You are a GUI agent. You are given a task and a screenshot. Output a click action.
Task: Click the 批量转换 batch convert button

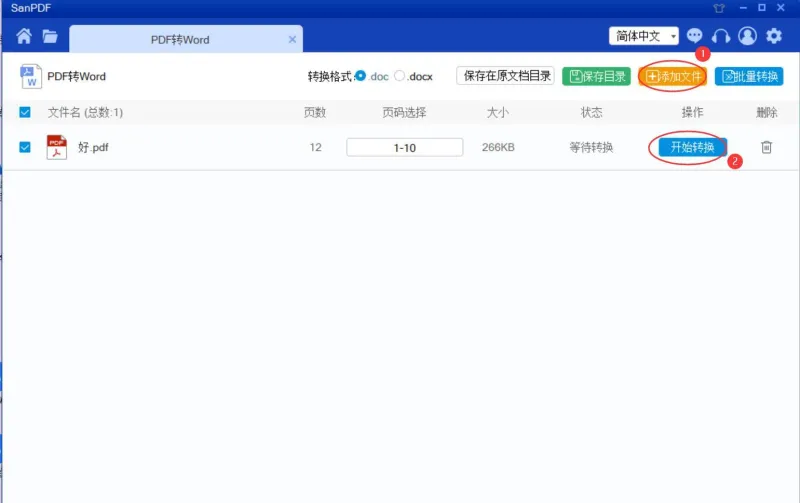(x=749, y=77)
